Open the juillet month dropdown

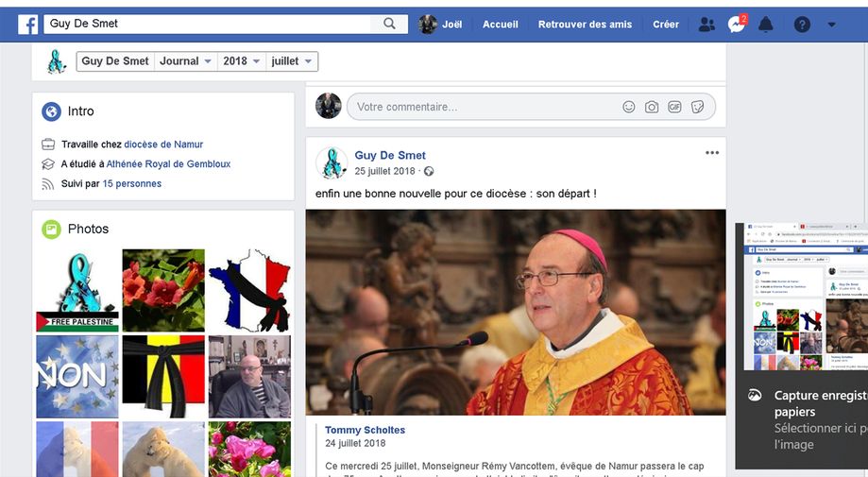[292, 61]
